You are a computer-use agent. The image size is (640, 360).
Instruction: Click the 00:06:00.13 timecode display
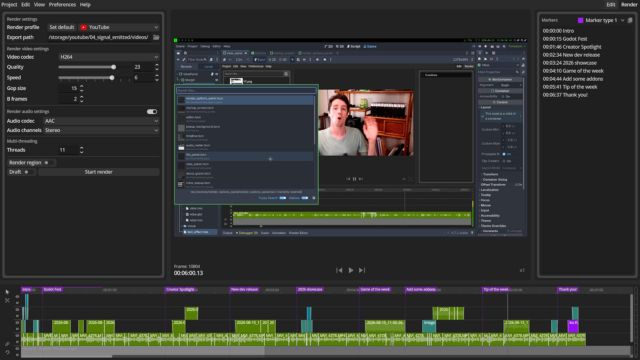[188, 273]
